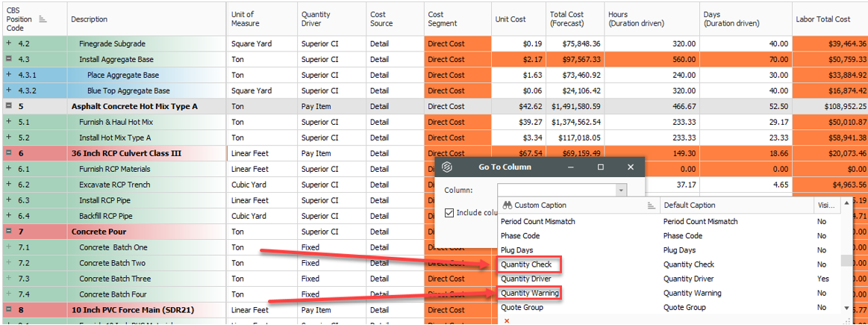The image size is (868, 325).
Task: Click the sort icon in Custom Caption header
Action: click(x=652, y=205)
